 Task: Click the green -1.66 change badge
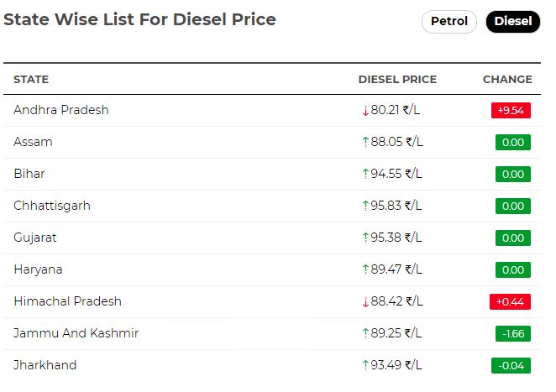[512, 333]
